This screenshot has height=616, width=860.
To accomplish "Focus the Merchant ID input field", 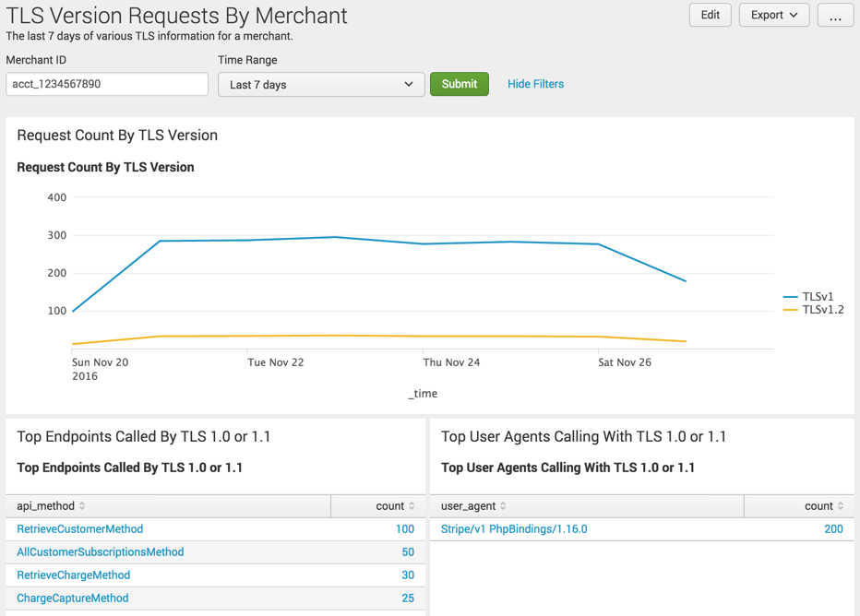I will (x=107, y=84).
